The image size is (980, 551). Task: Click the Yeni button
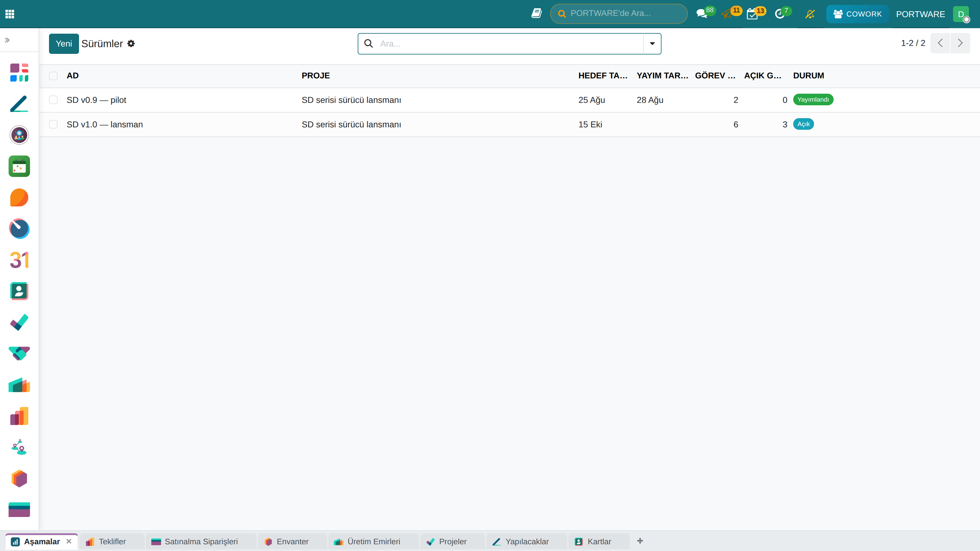[64, 44]
